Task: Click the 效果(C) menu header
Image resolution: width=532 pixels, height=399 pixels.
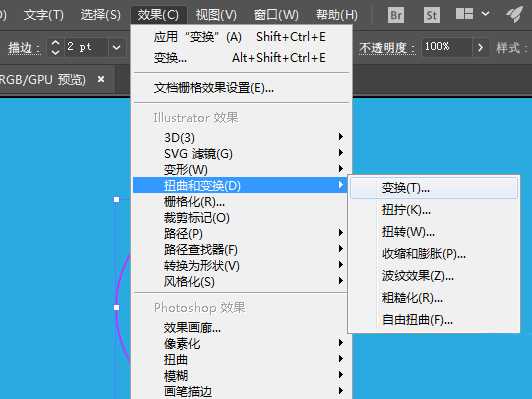Action: (x=158, y=15)
